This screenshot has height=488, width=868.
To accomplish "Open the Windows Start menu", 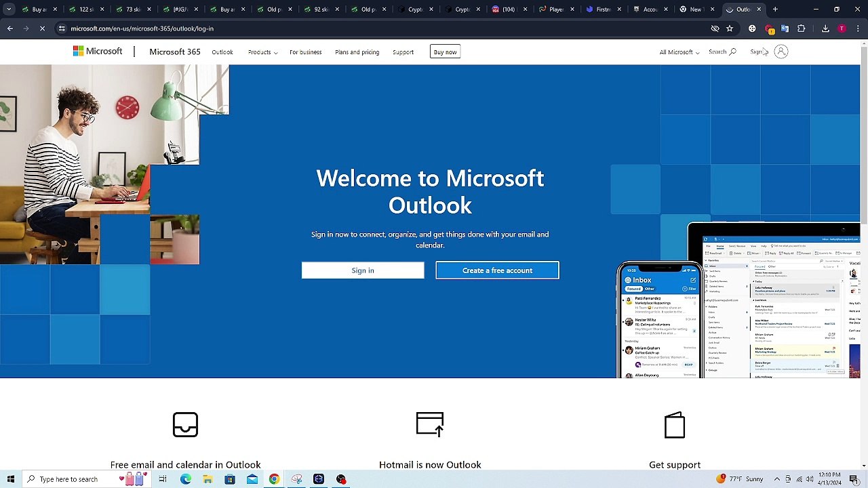I will point(10,479).
